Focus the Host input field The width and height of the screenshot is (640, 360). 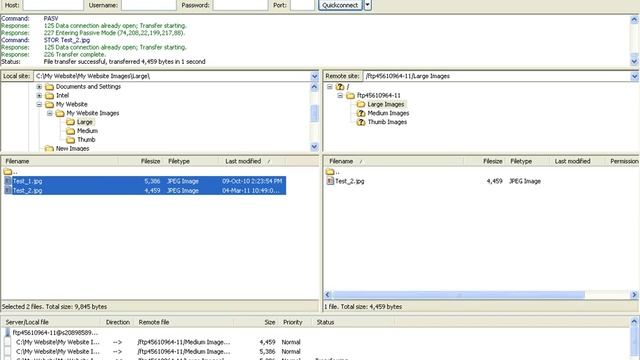[x=53, y=5]
